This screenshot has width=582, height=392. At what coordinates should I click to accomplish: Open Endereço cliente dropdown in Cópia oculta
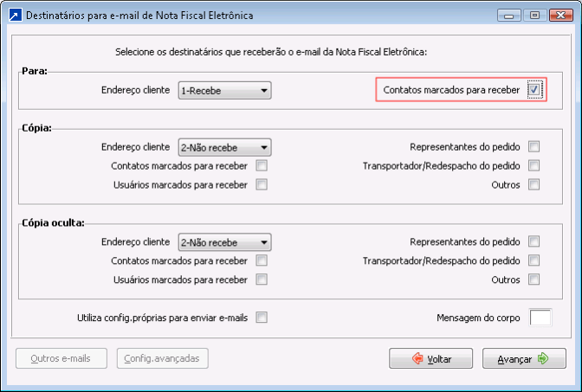[225, 242]
